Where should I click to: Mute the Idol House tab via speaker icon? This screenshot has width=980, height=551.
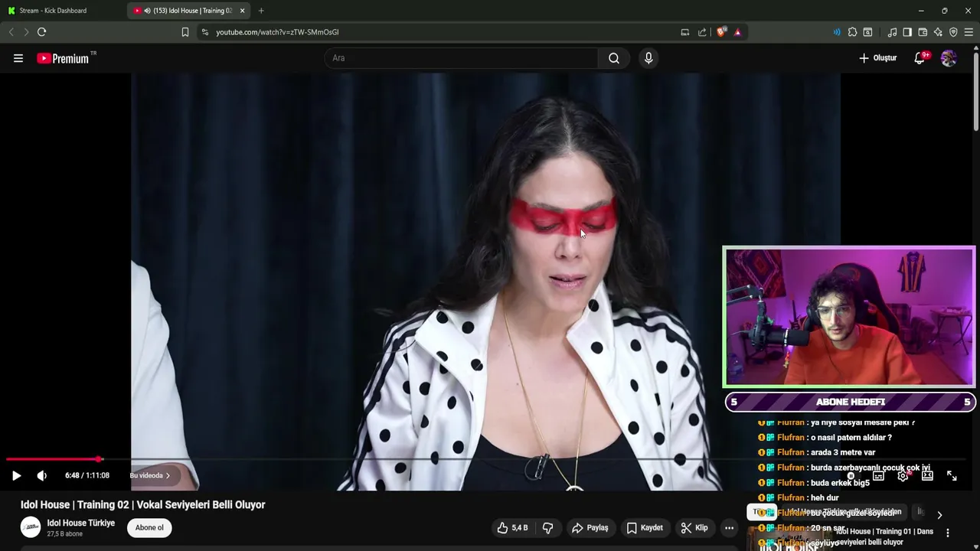pyautogui.click(x=147, y=11)
